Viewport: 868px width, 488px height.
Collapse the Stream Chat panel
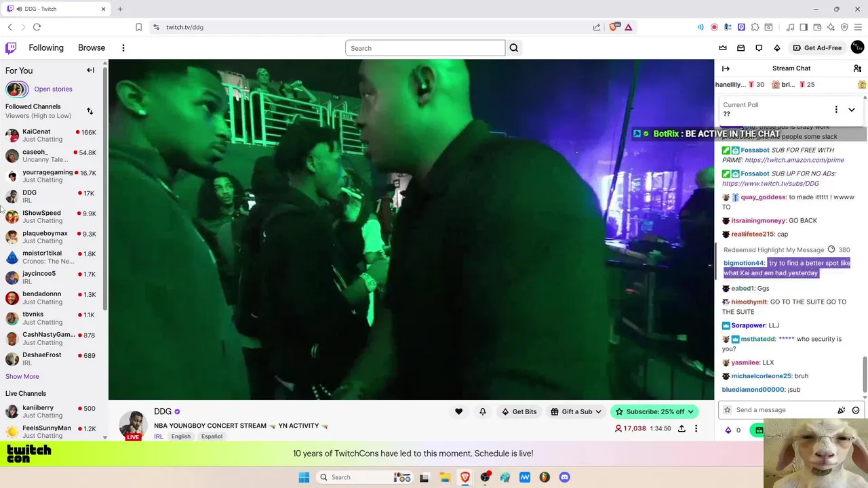pyautogui.click(x=726, y=68)
